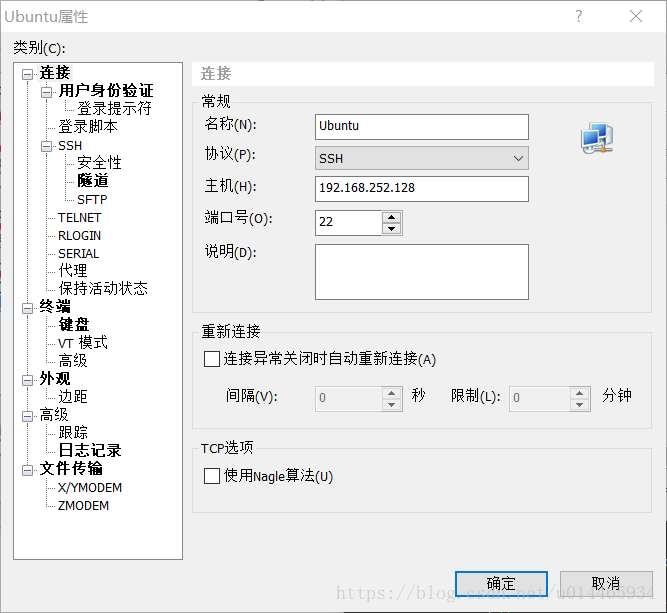Close the Ubuntu properties dialog
The height and width of the screenshot is (613, 667).
pyautogui.click(x=636, y=16)
